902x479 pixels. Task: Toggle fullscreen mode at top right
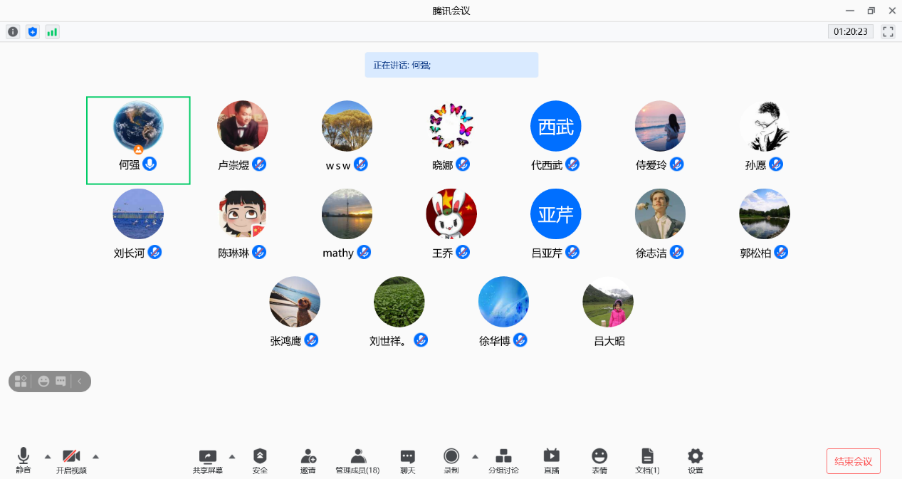coord(887,32)
